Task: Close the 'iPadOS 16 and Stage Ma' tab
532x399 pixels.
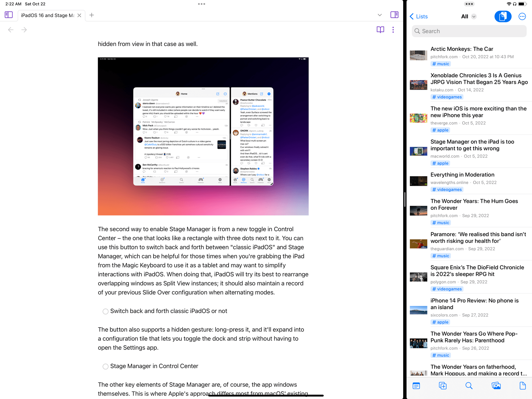Action: pos(79,15)
